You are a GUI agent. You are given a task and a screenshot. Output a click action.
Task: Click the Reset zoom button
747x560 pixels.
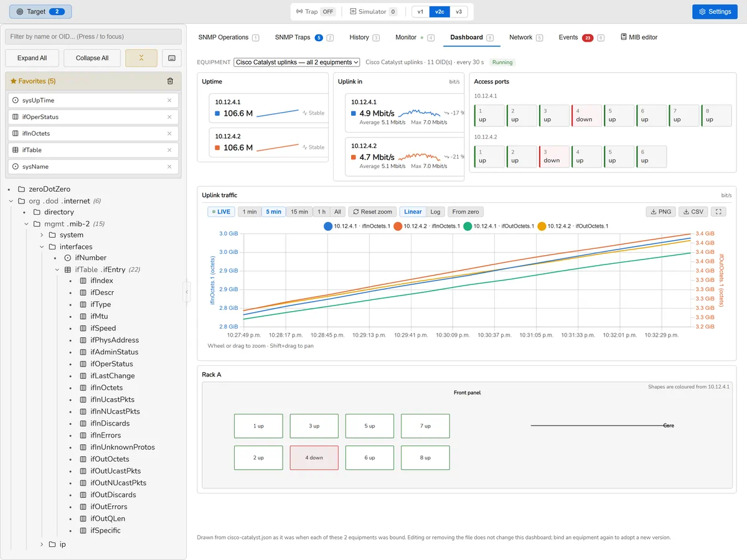point(372,212)
